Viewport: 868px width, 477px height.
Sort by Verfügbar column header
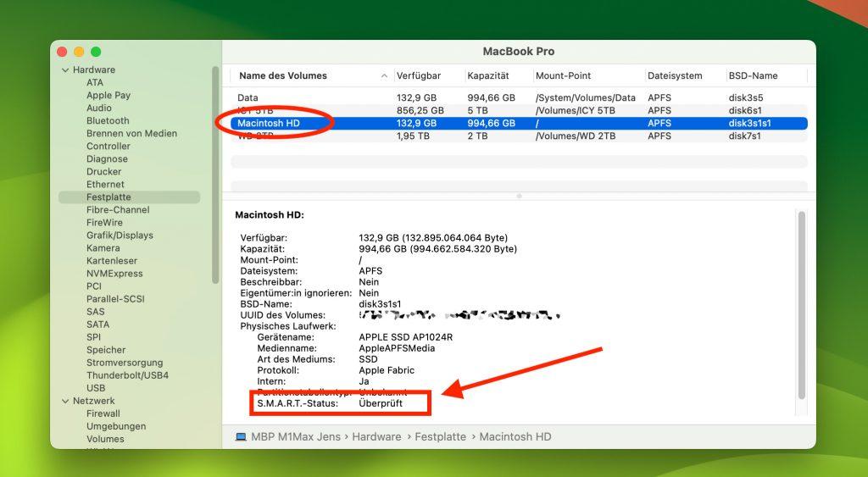(419, 75)
